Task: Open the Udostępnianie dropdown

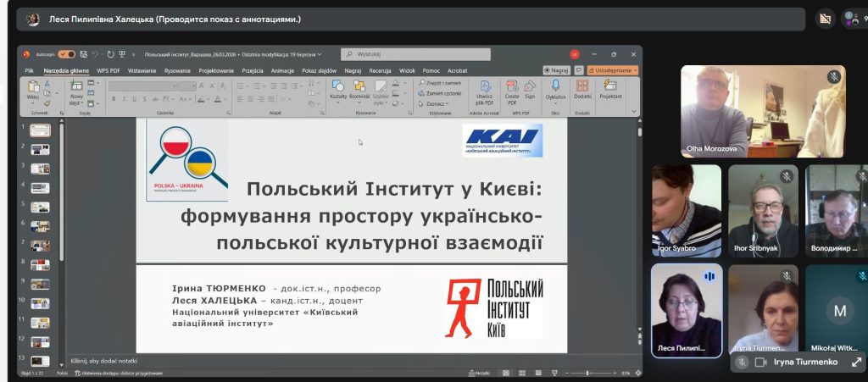Action: click(x=616, y=70)
